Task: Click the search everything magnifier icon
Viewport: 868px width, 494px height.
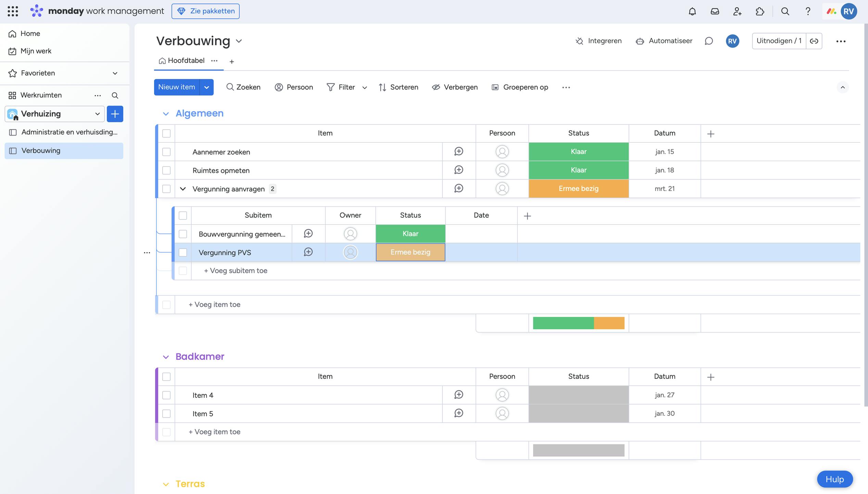Action: 785,11
